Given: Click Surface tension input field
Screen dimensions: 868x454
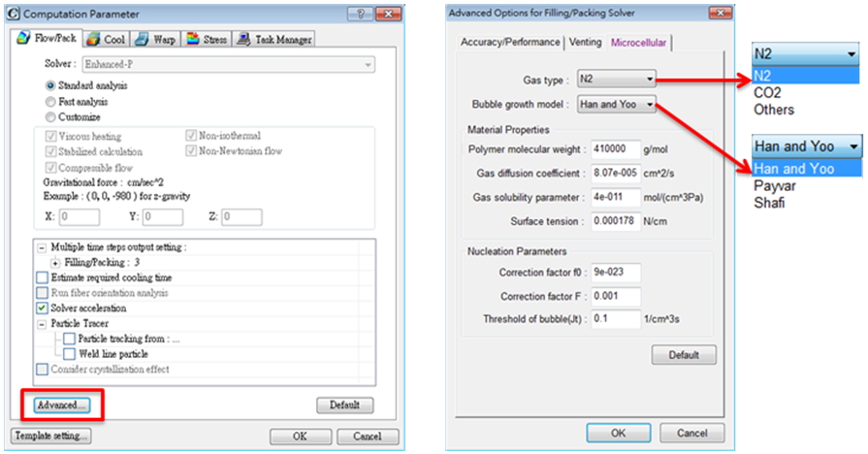Looking at the screenshot, I should (x=616, y=221).
